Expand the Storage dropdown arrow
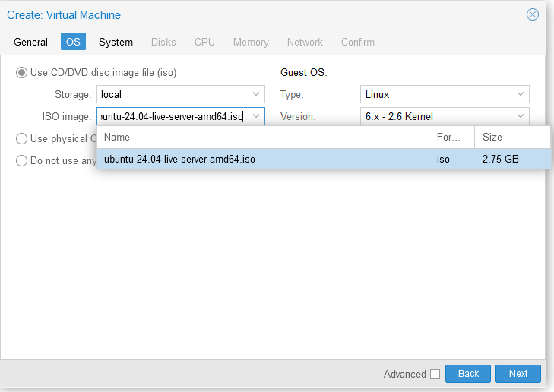 (x=256, y=95)
